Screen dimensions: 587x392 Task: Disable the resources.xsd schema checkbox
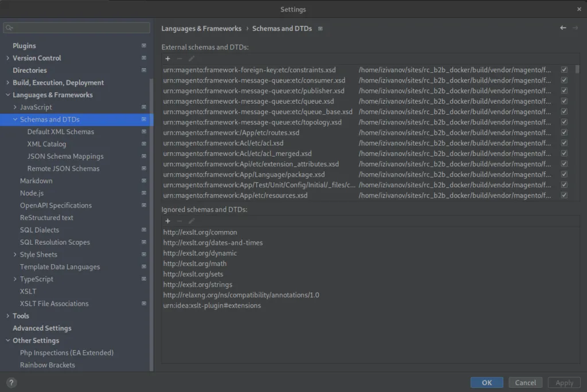pos(564,195)
